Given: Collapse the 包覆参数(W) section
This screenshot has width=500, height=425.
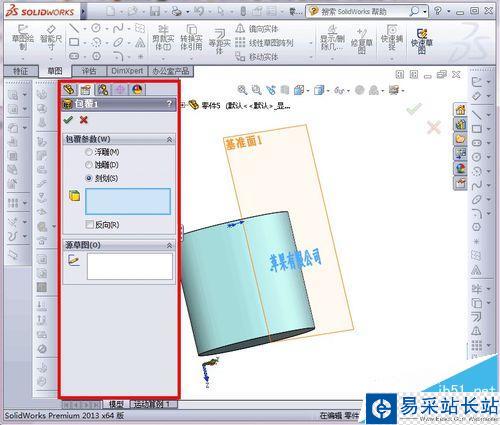Looking at the screenshot, I should click(x=169, y=139).
